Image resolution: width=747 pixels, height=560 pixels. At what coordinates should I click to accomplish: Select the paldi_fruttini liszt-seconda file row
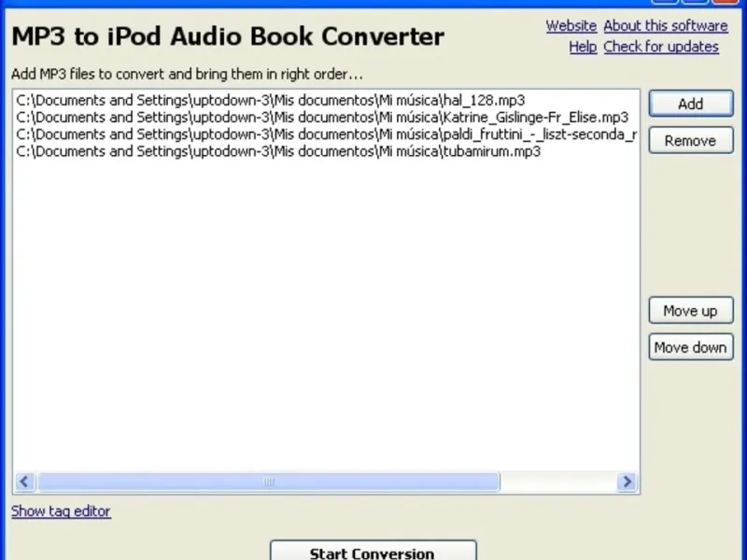(326, 134)
